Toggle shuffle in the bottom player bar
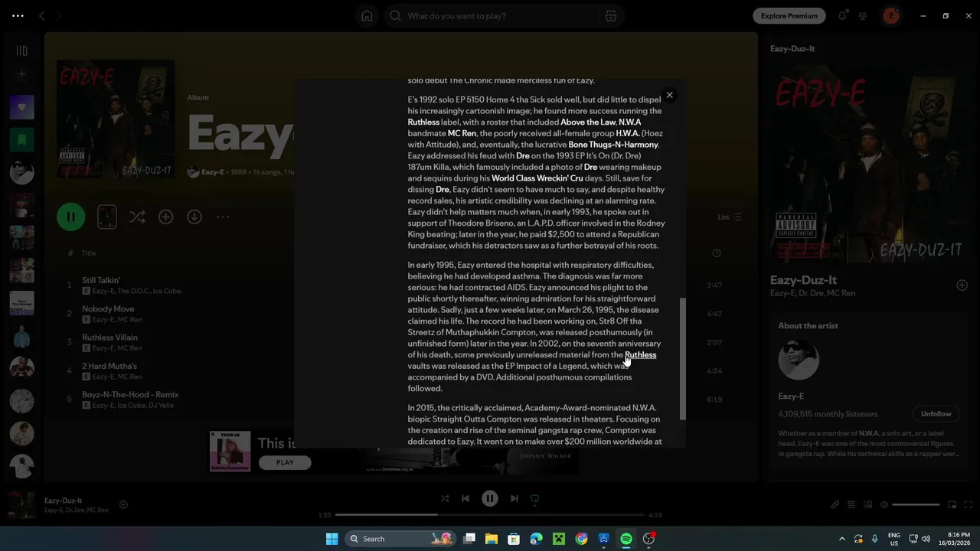This screenshot has width=980, height=551. 445,498
